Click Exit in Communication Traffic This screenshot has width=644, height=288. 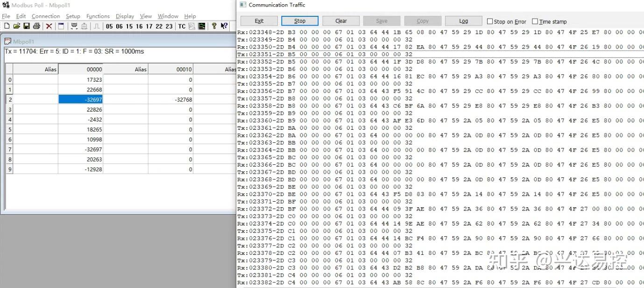[x=259, y=21]
